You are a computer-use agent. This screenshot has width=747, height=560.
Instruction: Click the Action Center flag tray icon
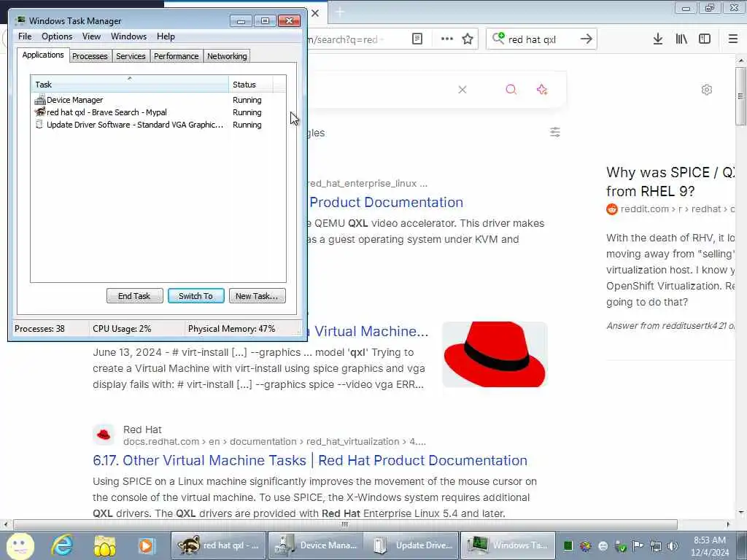(638, 546)
